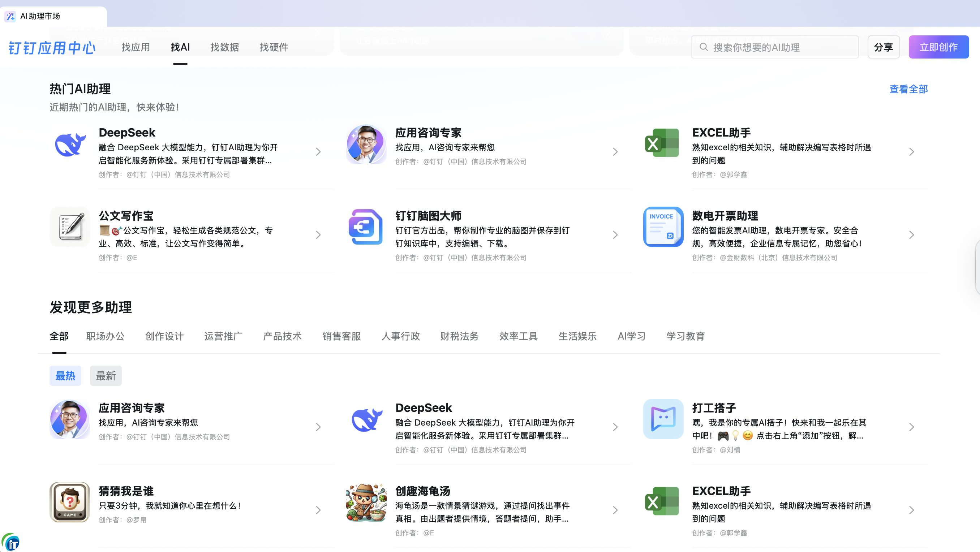980x552 pixels.
Task: Expand the 猜猜我是谁 row chevron
Action: coord(318,510)
